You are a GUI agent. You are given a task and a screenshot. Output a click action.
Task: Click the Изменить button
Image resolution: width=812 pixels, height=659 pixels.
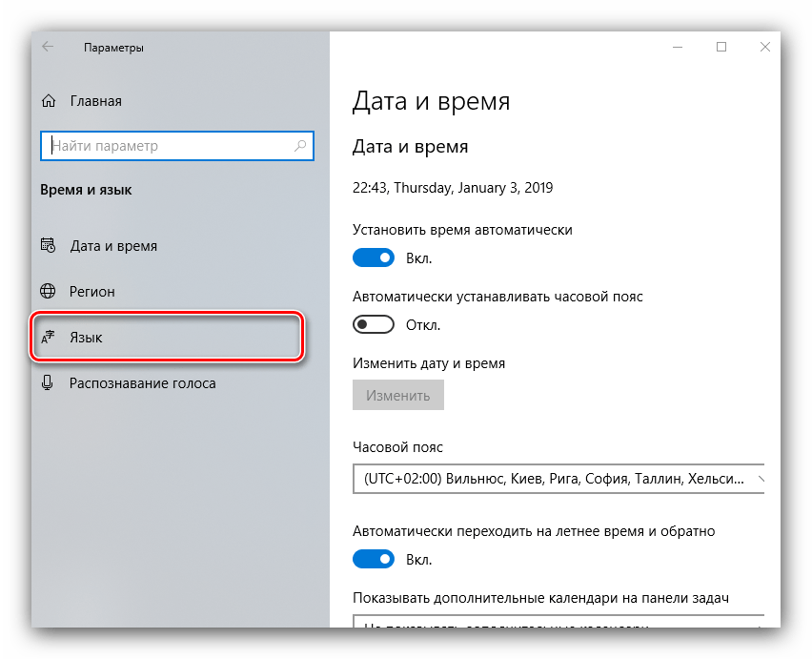(398, 395)
